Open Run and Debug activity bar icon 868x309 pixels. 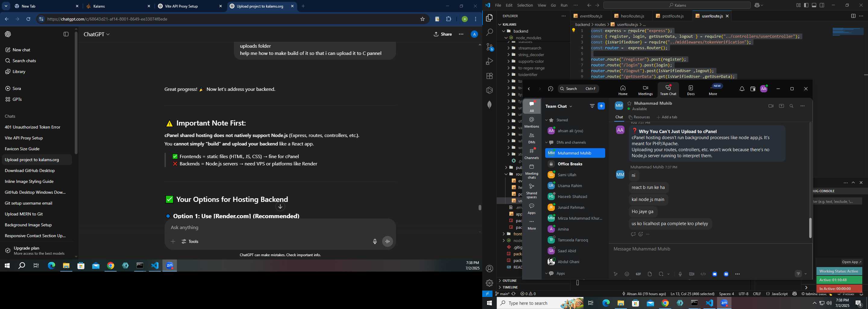click(489, 61)
